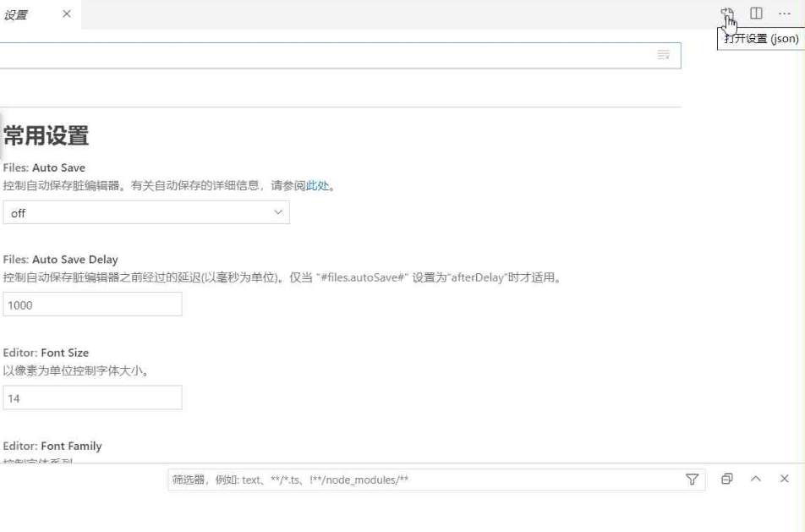This screenshot has height=532, width=805.
Task: Click the Font Size field showing 14
Action: tap(91, 396)
